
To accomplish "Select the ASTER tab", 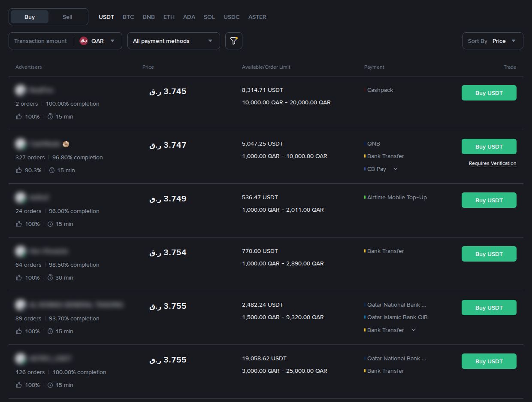I will 257,17.
